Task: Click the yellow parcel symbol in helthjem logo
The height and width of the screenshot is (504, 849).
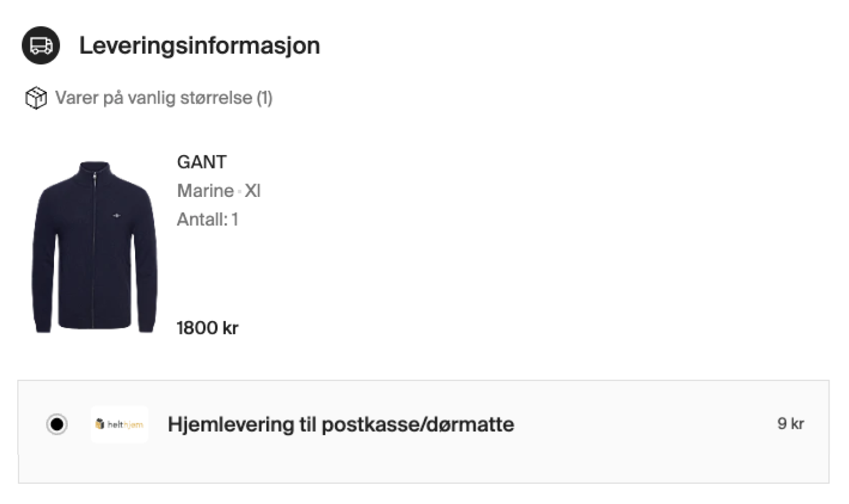Action: tap(100, 424)
